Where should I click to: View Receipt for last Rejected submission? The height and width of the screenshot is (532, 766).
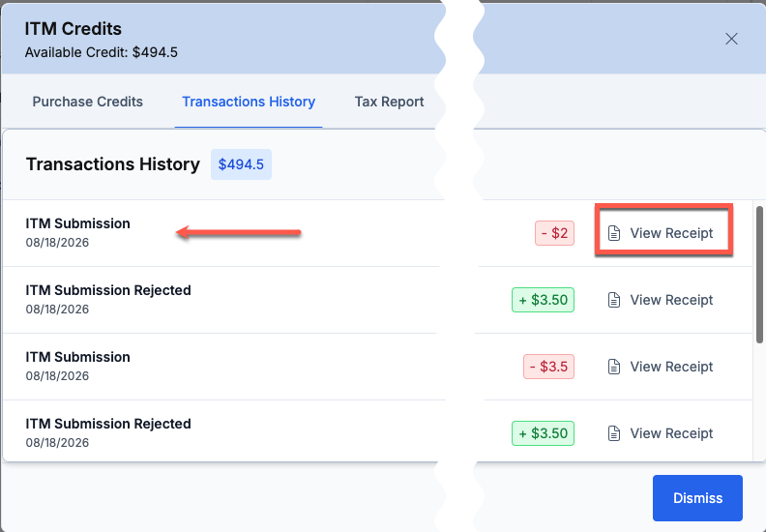(x=661, y=433)
